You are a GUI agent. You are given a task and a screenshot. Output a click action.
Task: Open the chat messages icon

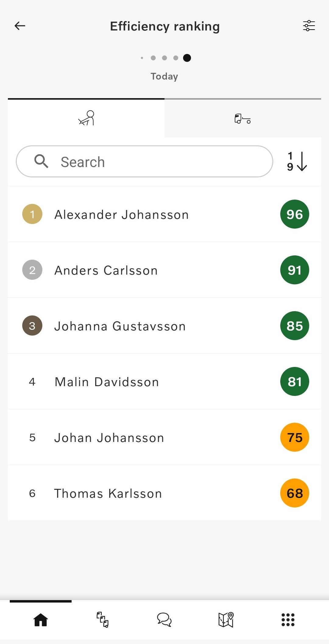(x=164, y=620)
